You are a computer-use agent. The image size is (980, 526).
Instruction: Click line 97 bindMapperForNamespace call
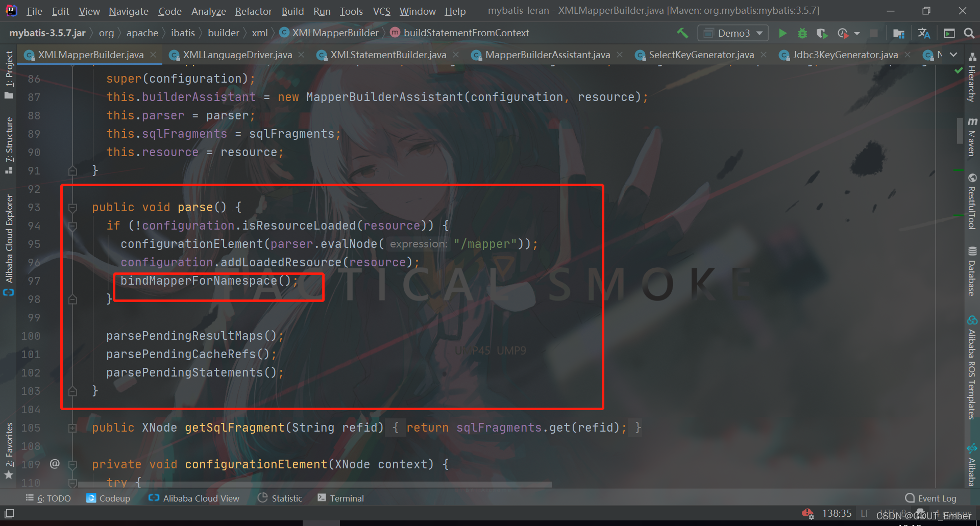[209, 281]
